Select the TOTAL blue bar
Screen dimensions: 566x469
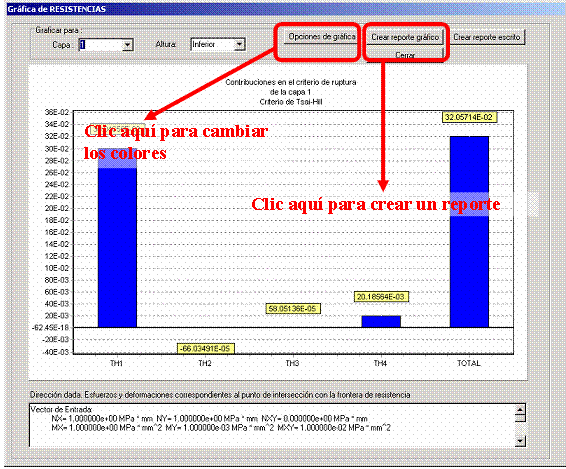[x=469, y=232]
